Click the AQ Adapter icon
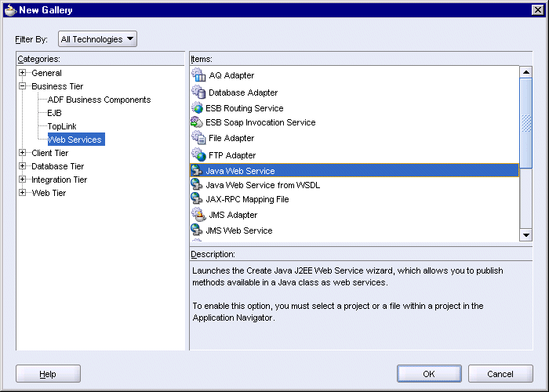The width and height of the screenshot is (549, 392). point(198,74)
